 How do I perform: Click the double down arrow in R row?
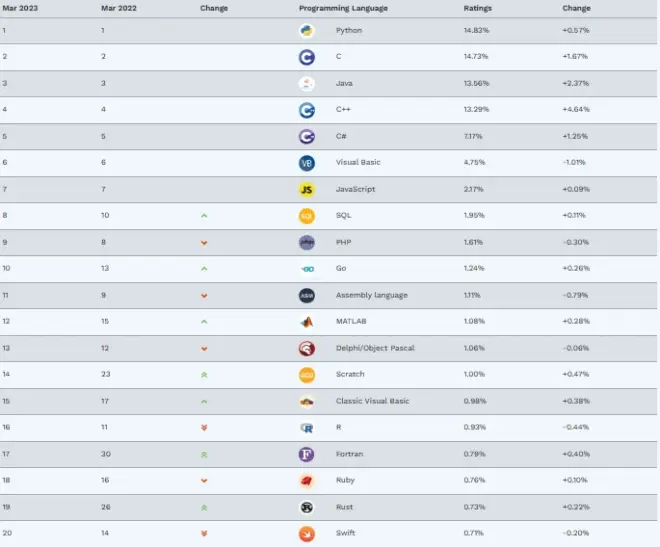[204, 427]
